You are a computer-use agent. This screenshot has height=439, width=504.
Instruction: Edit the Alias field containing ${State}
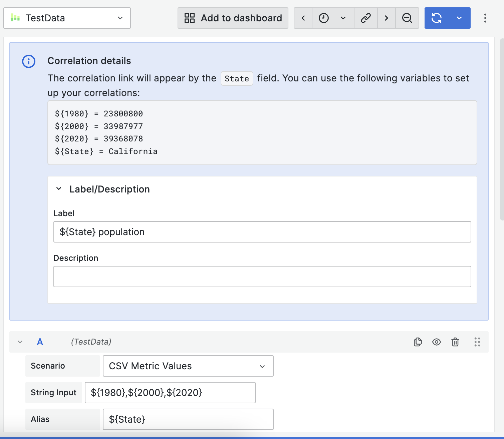tap(188, 419)
